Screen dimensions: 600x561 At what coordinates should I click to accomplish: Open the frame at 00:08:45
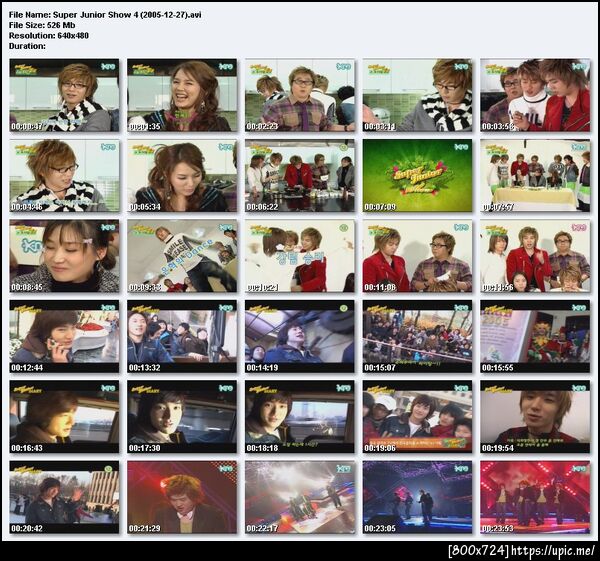pos(64,256)
